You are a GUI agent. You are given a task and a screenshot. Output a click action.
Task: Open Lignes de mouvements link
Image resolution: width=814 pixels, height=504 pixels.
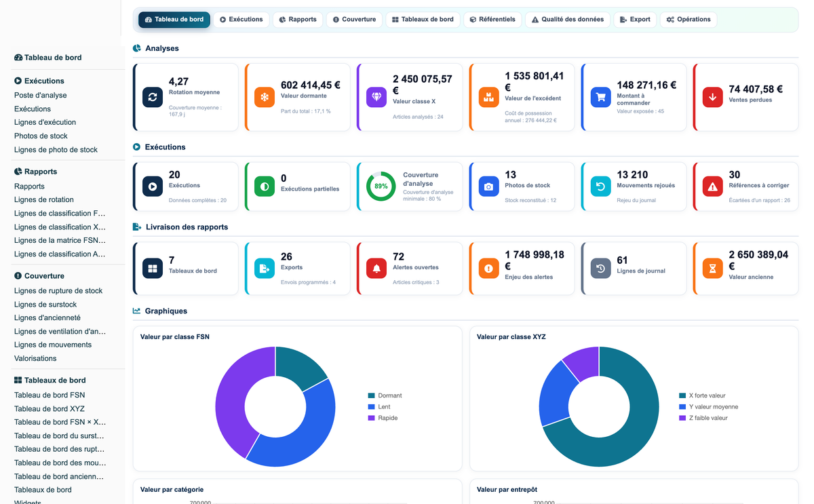click(53, 345)
